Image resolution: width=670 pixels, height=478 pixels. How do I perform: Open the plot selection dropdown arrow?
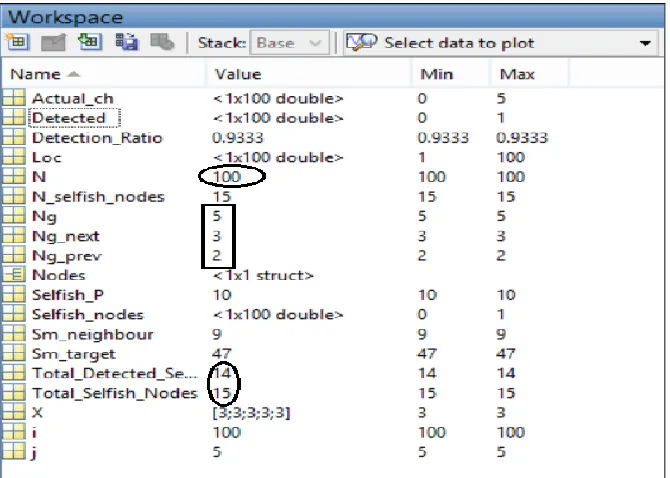(x=645, y=43)
